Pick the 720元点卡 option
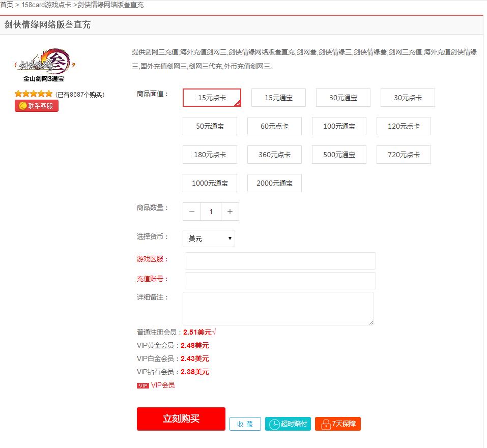Image resolution: width=487 pixels, height=448 pixels. point(404,155)
